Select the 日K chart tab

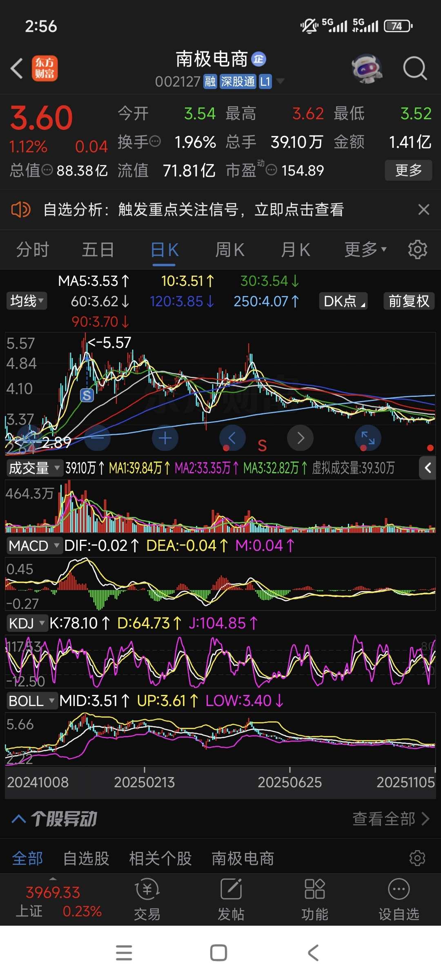(x=164, y=249)
